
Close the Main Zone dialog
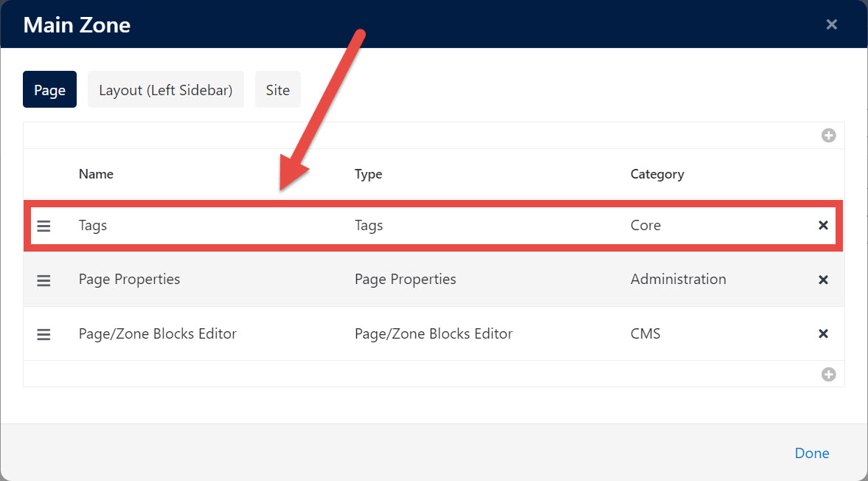[x=831, y=24]
